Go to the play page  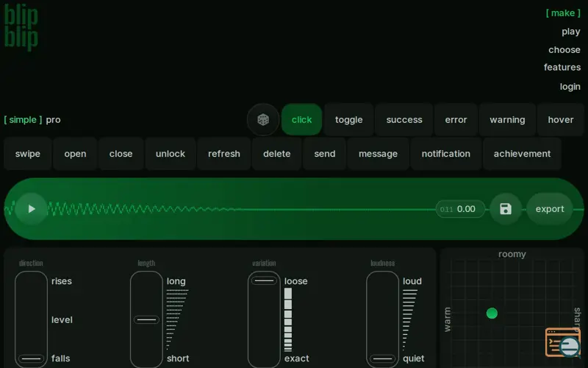[571, 32]
